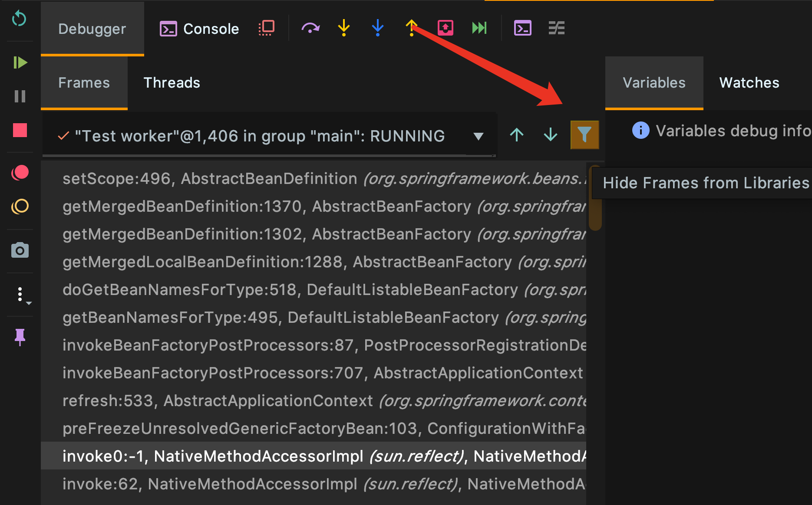Open the Watches tab
Screen dimensions: 812x505
[749, 83]
